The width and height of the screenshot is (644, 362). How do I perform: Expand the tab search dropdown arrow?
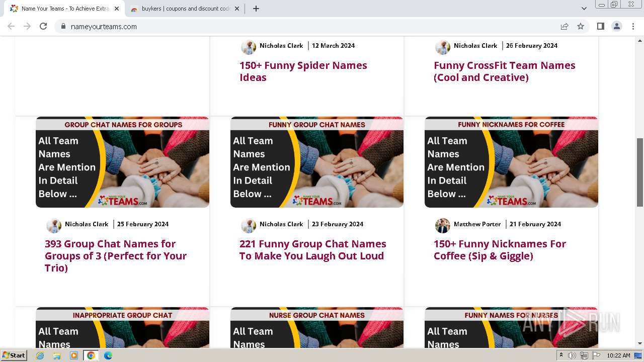pyautogui.click(x=584, y=9)
